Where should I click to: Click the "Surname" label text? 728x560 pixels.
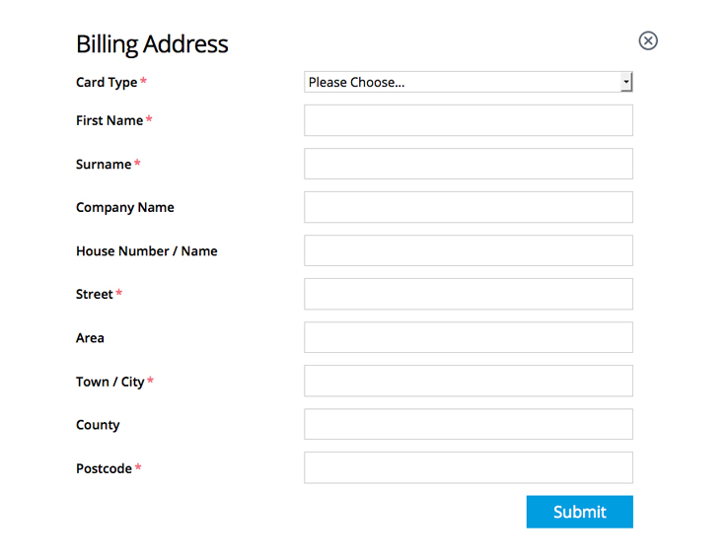(104, 165)
